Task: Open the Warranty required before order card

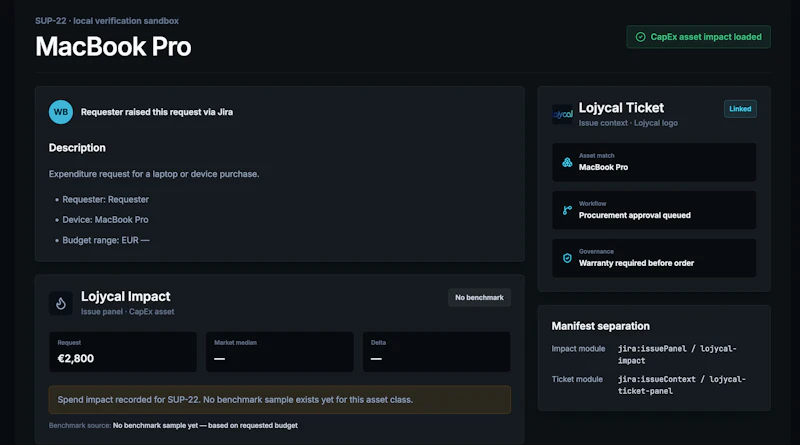Action: click(654, 258)
